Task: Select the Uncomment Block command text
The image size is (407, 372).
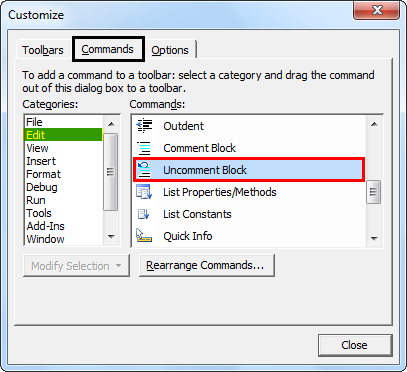Action: click(205, 170)
